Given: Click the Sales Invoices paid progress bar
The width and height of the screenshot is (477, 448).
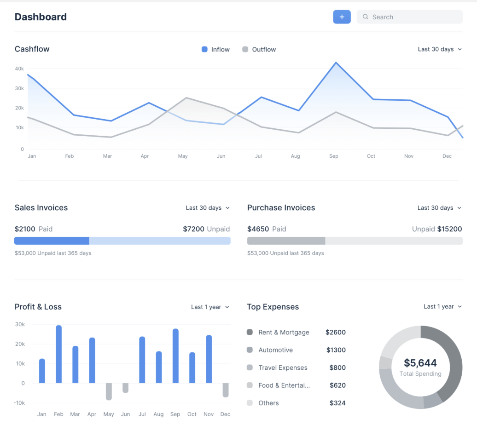Looking at the screenshot, I should 52,241.
